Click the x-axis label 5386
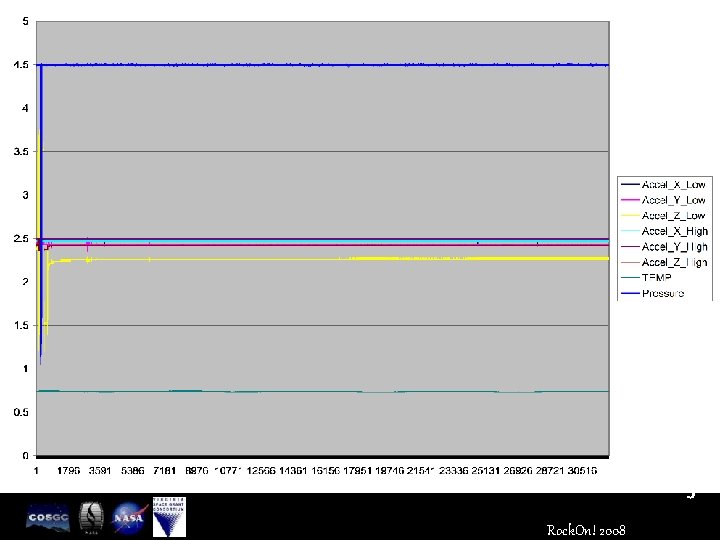The height and width of the screenshot is (540, 720). pyautogui.click(x=132, y=471)
